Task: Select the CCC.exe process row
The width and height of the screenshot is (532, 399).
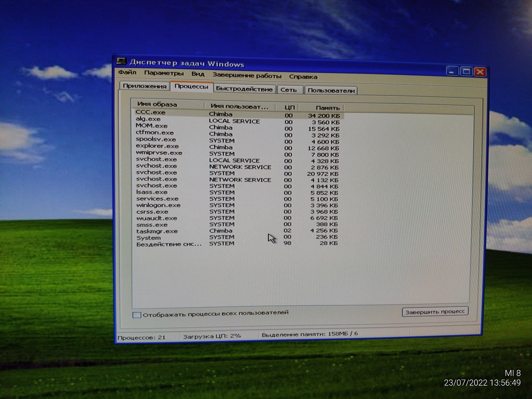Action: [x=238, y=114]
